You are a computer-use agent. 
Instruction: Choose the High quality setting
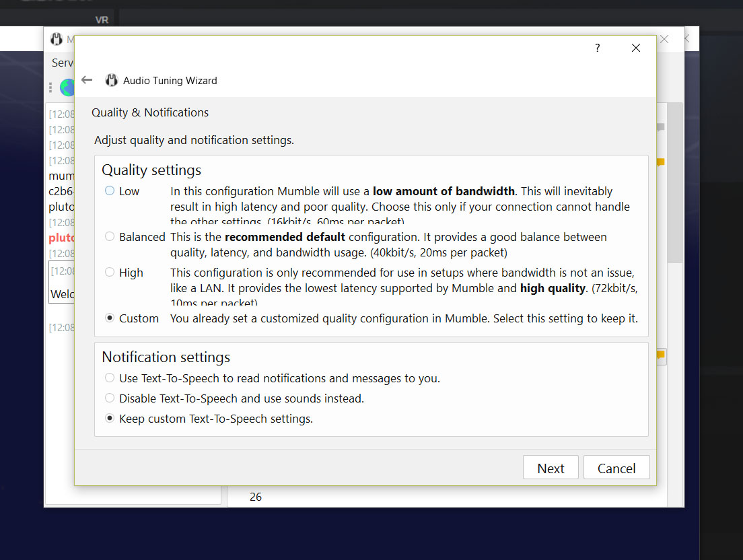click(110, 272)
